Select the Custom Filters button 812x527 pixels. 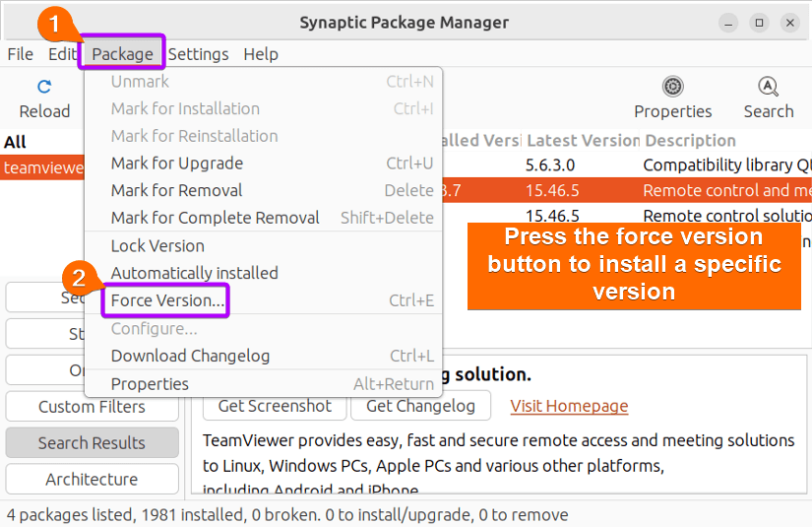point(92,407)
